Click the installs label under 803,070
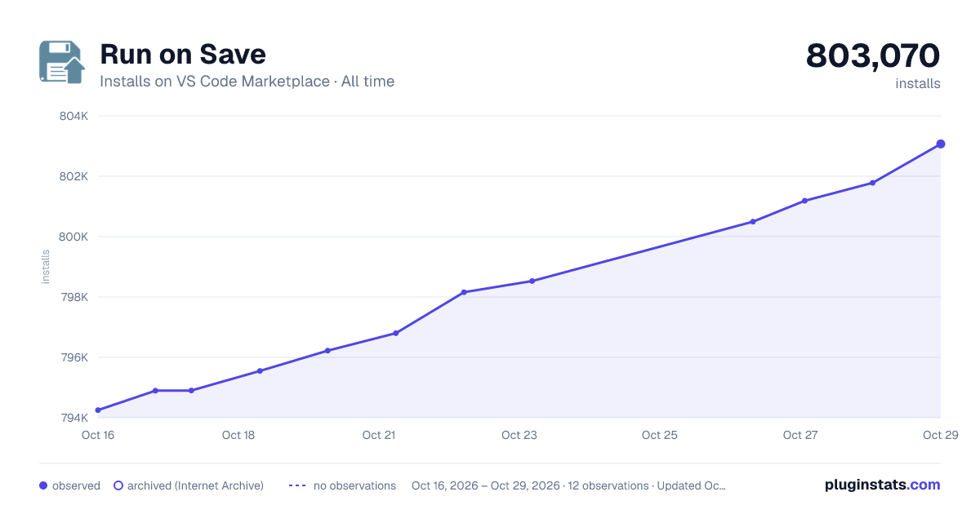980x514 pixels. [x=918, y=84]
